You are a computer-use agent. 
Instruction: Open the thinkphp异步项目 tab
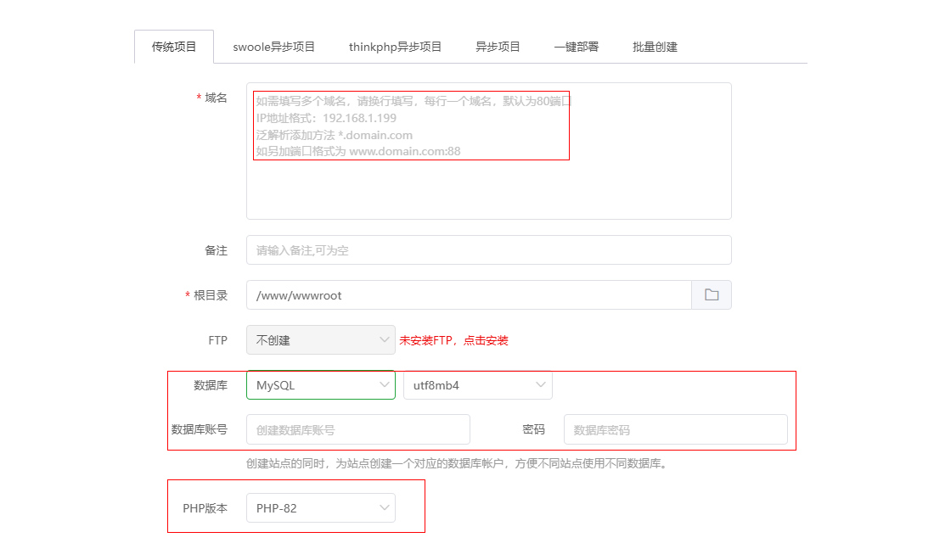pos(395,47)
